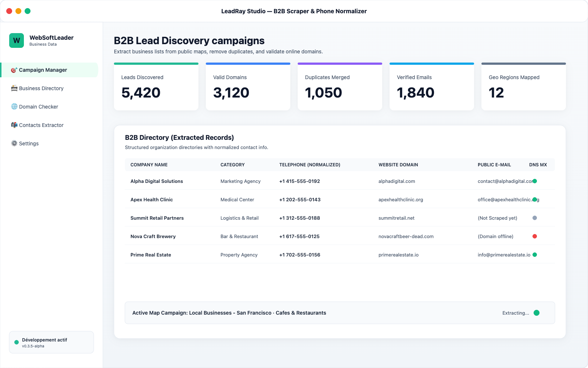Viewport: 588px width, 368px height.
Task: Click the Business Directory icon
Action: (14, 88)
